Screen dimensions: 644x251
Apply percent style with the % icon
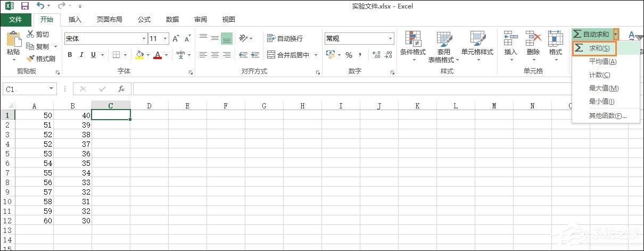pyautogui.click(x=349, y=55)
